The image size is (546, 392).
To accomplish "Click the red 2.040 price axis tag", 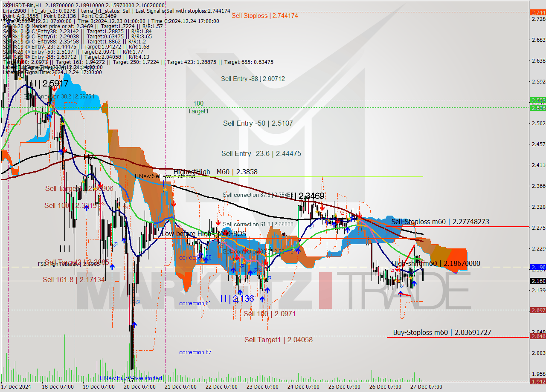I will coord(537,336).
